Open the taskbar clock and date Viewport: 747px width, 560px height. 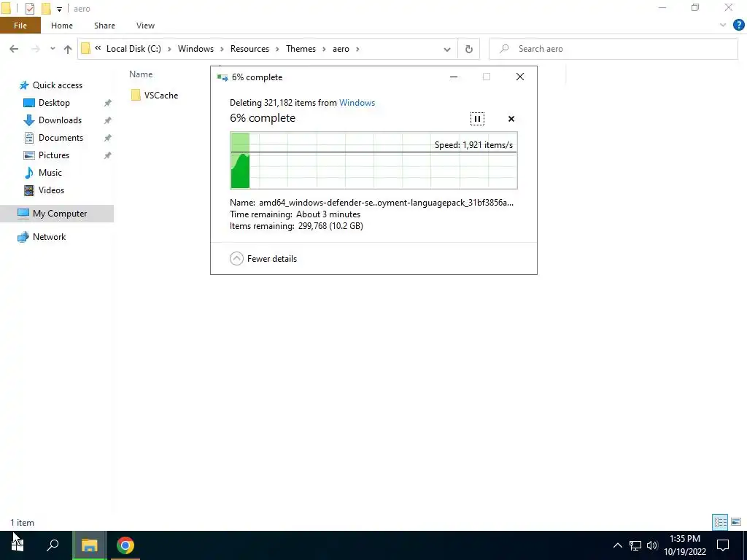point(684,545)
